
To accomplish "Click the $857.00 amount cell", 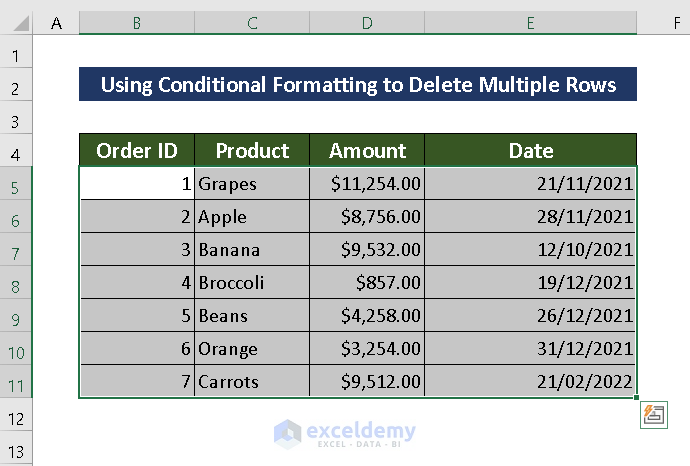I will [x=367, y=283].
